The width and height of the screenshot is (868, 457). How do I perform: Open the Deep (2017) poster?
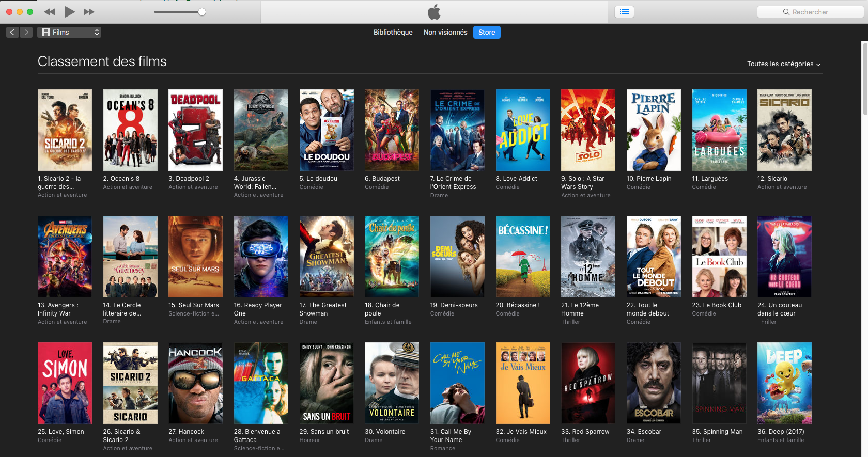[784, 383]
